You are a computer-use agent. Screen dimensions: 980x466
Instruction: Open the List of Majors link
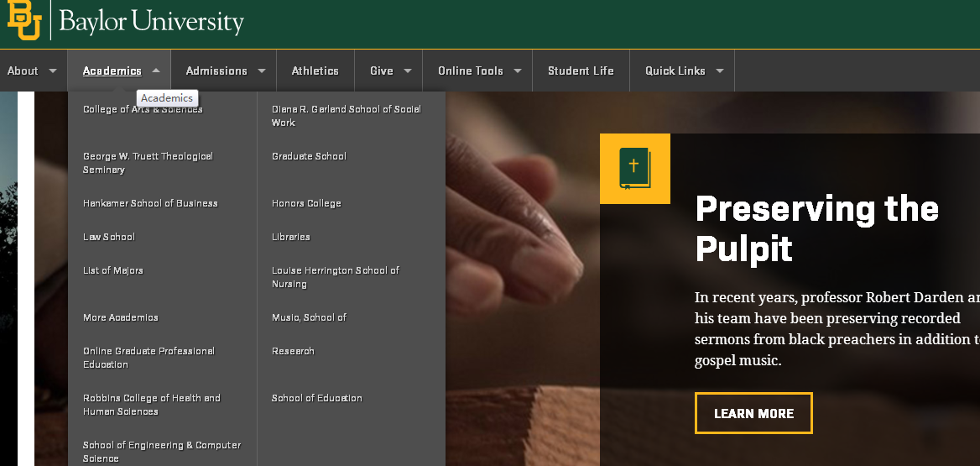click(113, 271)
